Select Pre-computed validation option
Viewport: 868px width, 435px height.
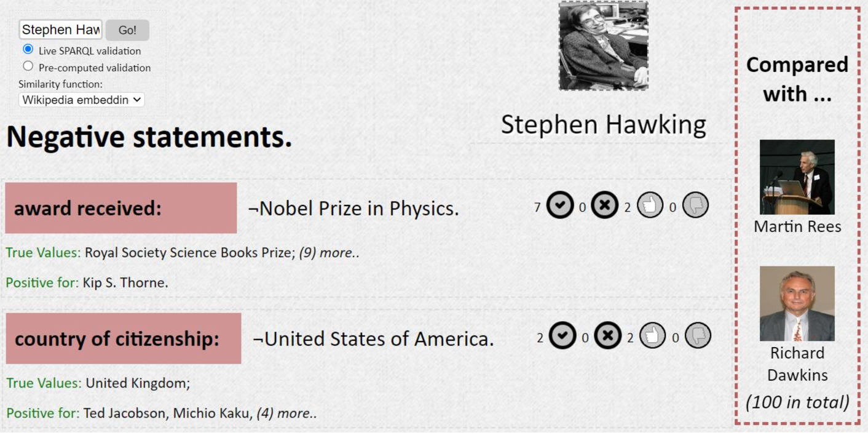[x=28, y=66]
